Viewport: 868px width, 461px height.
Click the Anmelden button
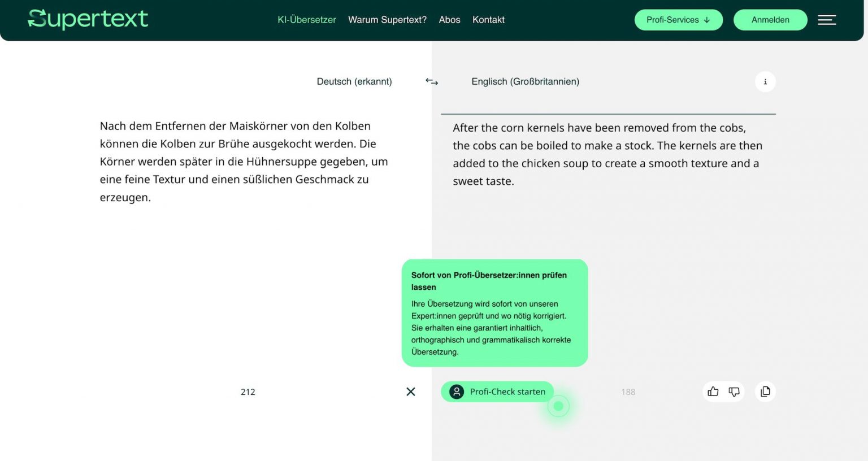pos(770,20)
